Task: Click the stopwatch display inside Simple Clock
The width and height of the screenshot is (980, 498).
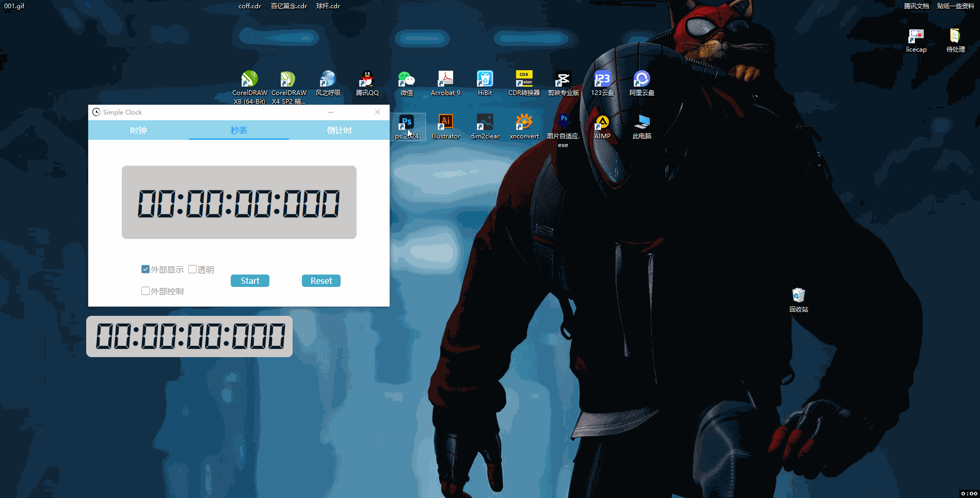Action: pyautogui.click(x=239, y=202)
